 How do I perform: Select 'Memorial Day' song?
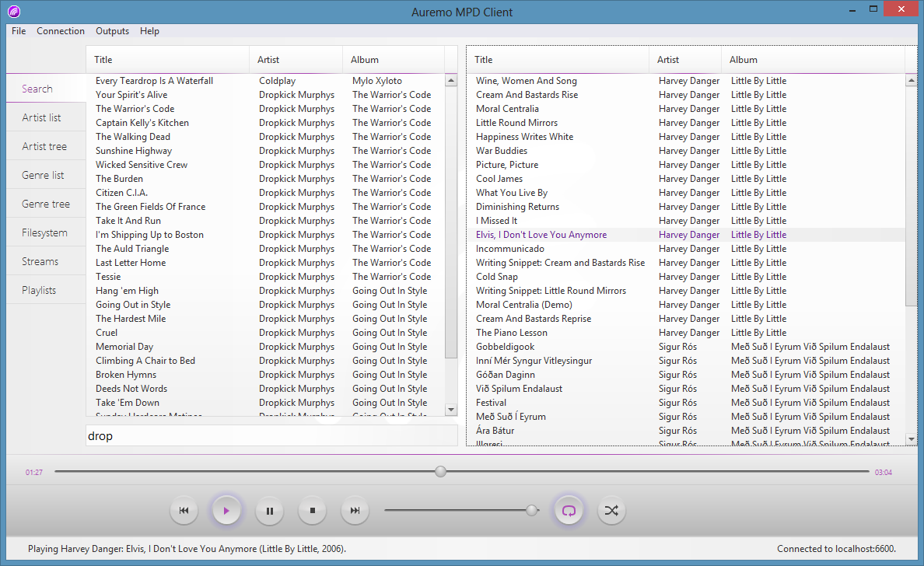[x=265, y=347]
